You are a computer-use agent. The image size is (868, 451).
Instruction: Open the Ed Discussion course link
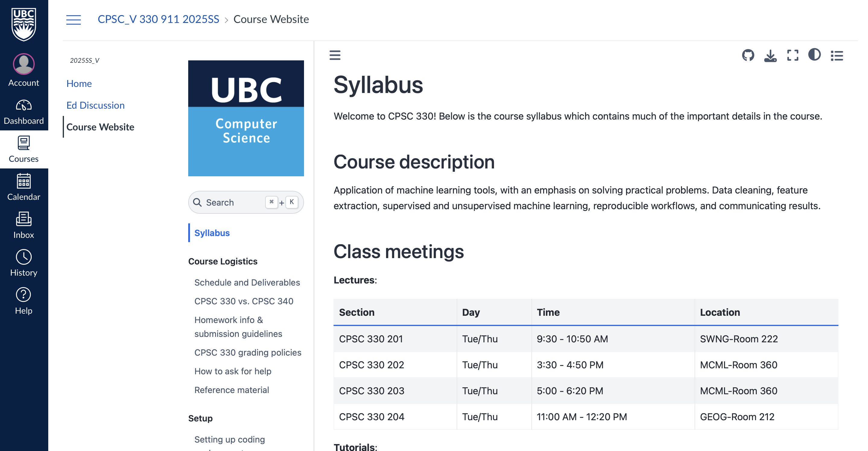point(95,105)
